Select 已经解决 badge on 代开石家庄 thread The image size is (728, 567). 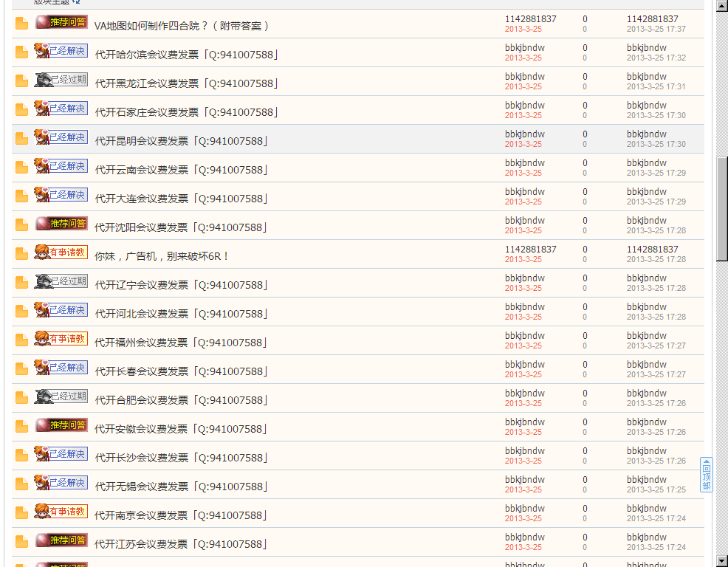pyautogui.click(x=61, y=109)
